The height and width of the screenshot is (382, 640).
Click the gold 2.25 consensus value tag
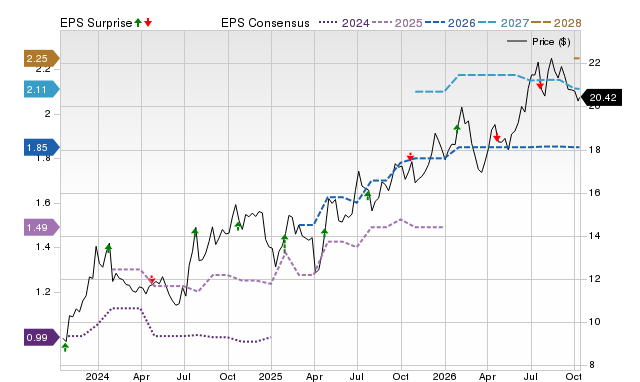(41, 58)
